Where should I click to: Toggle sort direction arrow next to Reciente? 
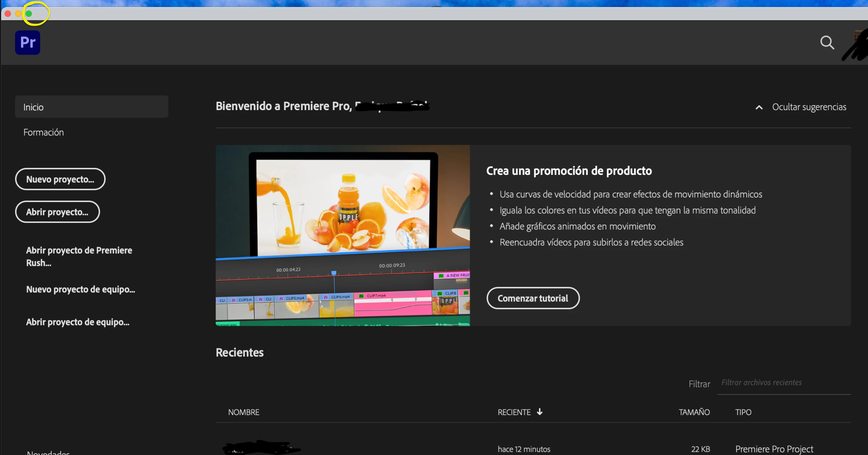539,412
